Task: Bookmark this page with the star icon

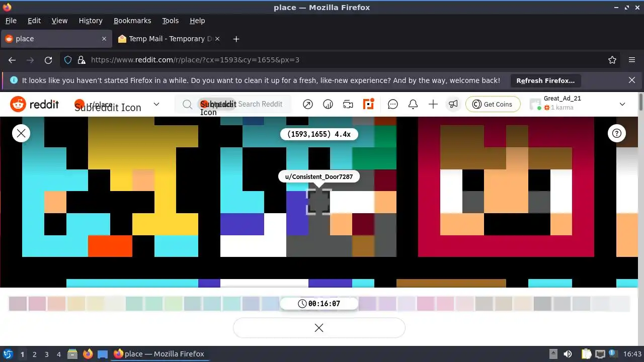Action: point(612,60)
